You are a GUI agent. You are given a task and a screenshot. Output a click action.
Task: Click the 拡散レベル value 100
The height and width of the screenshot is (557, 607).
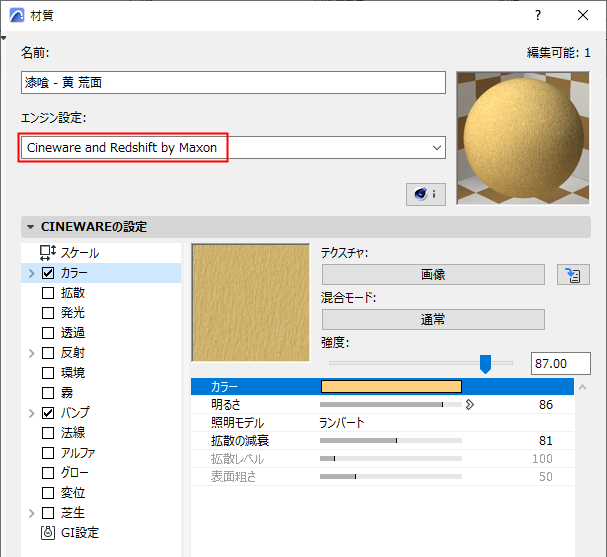pyautogui.click(x=542, y=459)
